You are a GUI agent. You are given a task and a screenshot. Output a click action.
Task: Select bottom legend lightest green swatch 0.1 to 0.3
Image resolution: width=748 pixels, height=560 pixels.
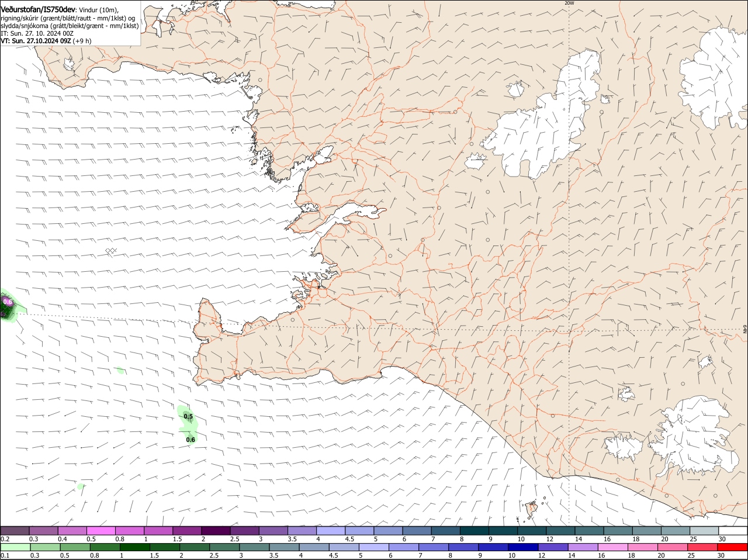16,547
